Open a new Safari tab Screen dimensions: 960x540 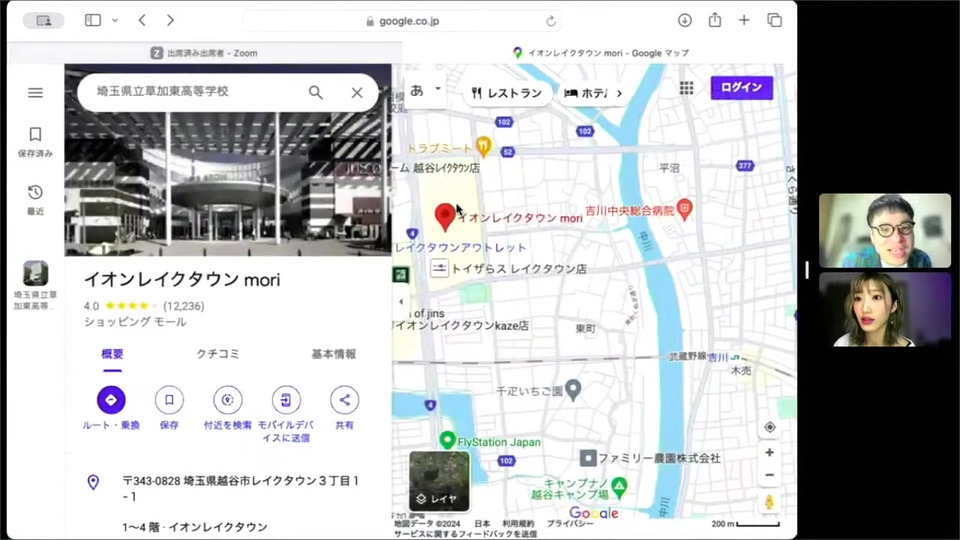coord(744,20)
